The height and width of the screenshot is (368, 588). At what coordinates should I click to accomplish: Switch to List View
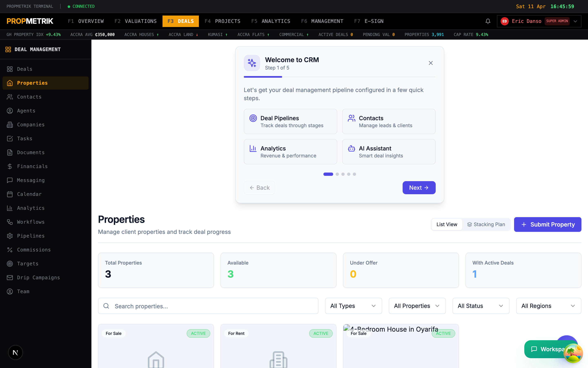click(x=447, y=224)
